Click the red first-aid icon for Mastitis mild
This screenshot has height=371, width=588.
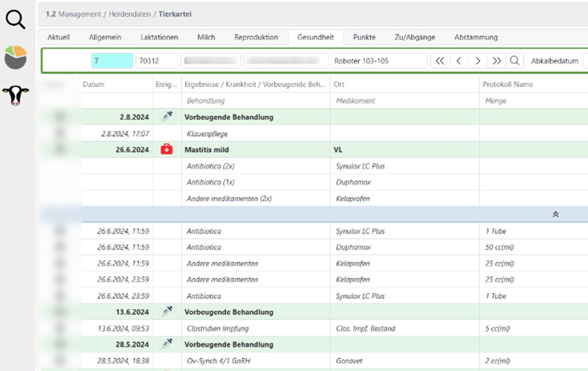pyautogui.click(x=167, y=150)
